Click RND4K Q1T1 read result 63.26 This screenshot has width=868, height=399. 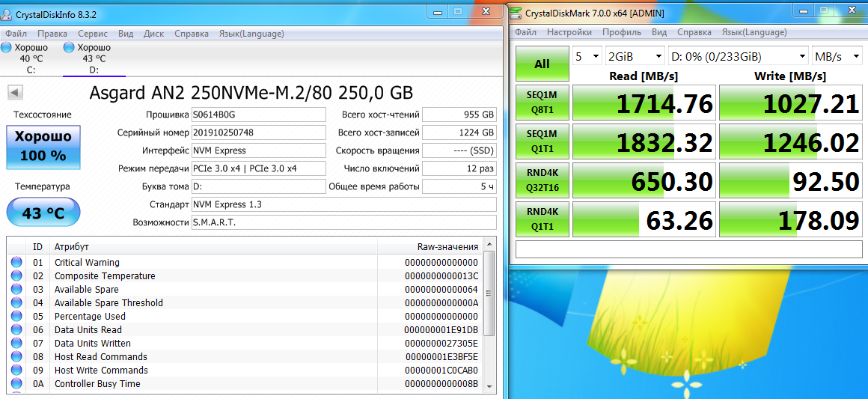click(x=644, y=220)
